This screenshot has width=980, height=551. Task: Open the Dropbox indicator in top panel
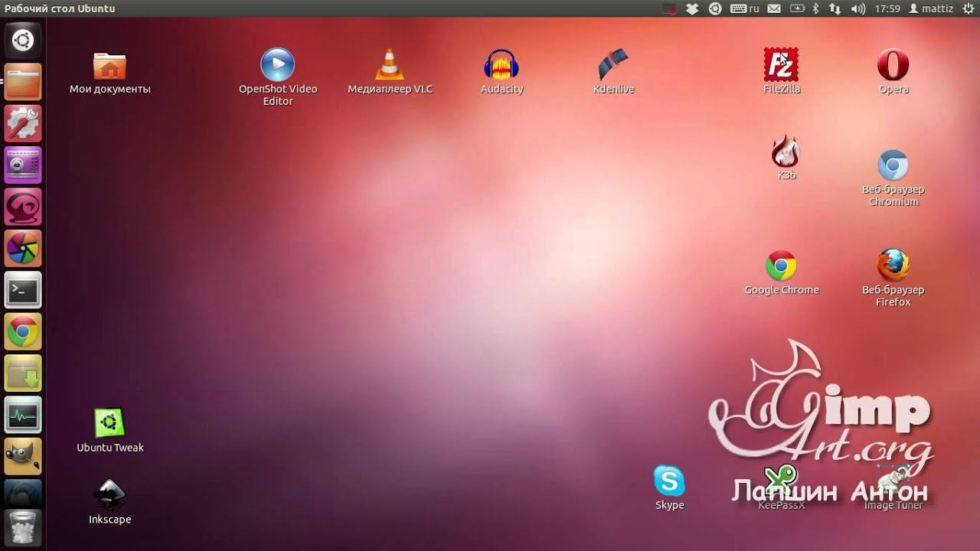point(692,8)
